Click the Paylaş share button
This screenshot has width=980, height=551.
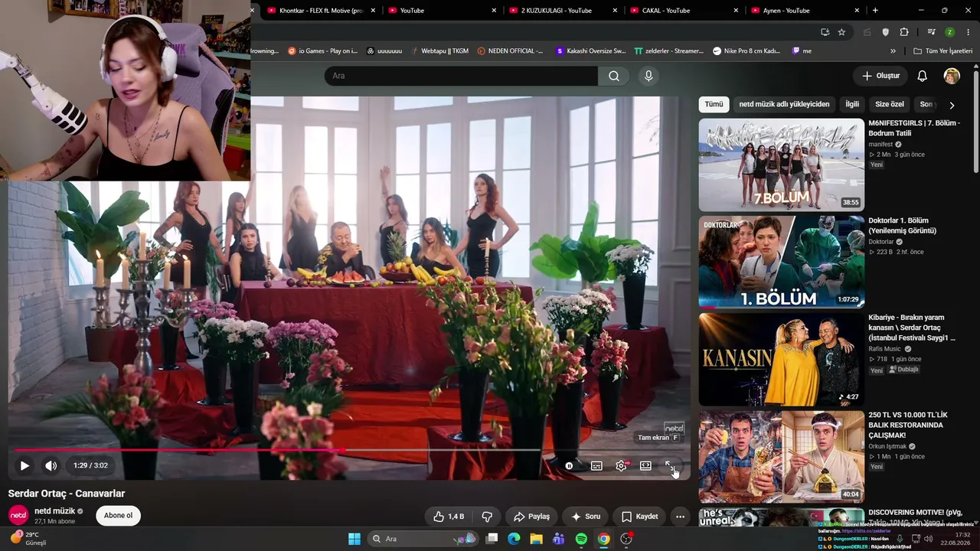(531, 517)
